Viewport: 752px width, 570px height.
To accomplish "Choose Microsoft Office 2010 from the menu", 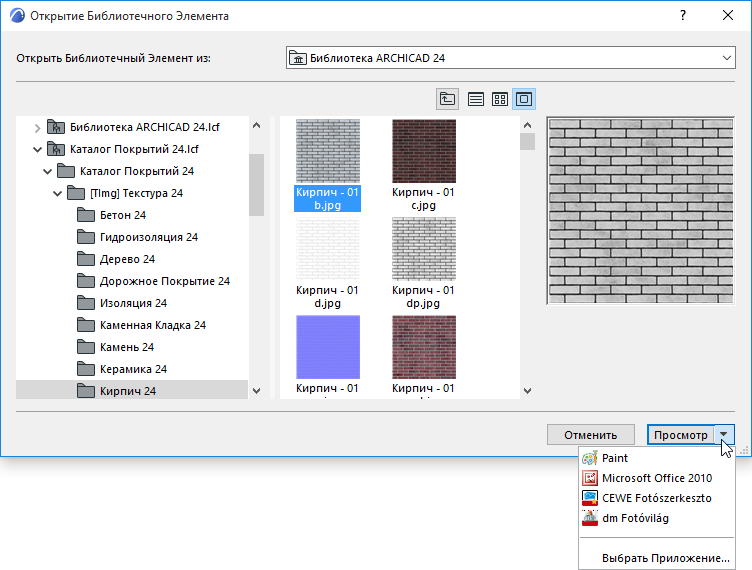I will point(656,478).
